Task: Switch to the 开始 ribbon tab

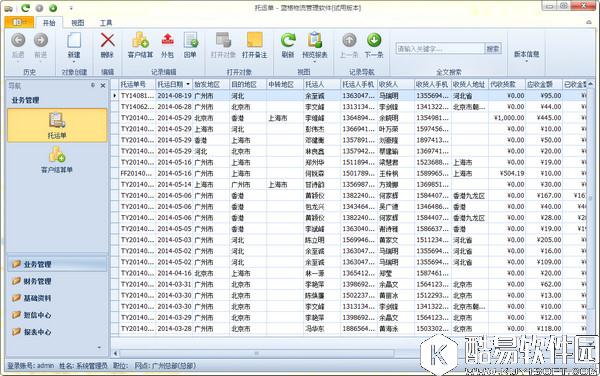Action: [x=49, y=23]
